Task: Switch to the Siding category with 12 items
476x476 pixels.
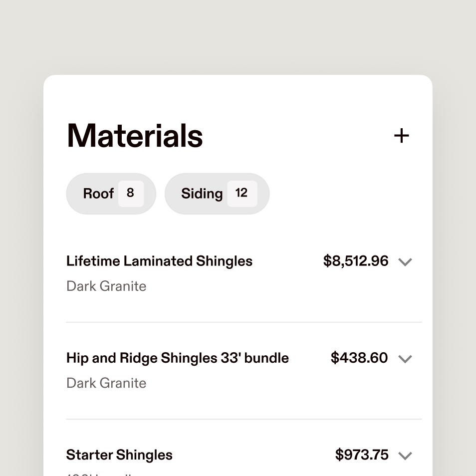Action: (217, 193)
